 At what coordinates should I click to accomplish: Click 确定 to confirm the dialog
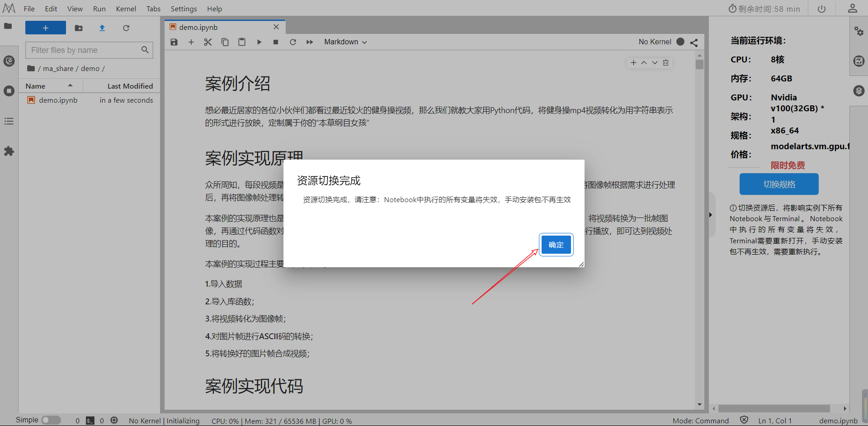coord(556,245)
